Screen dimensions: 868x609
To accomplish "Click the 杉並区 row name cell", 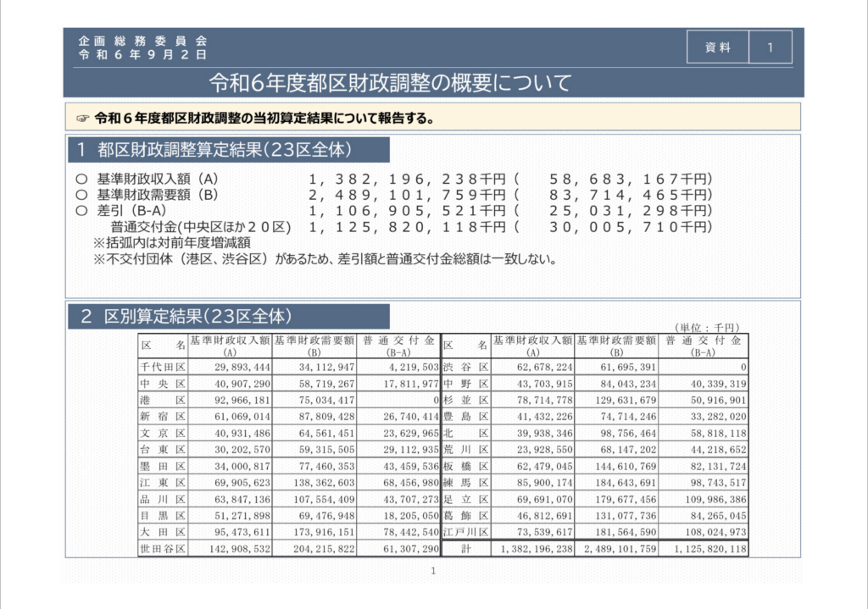I will point(466,400).
